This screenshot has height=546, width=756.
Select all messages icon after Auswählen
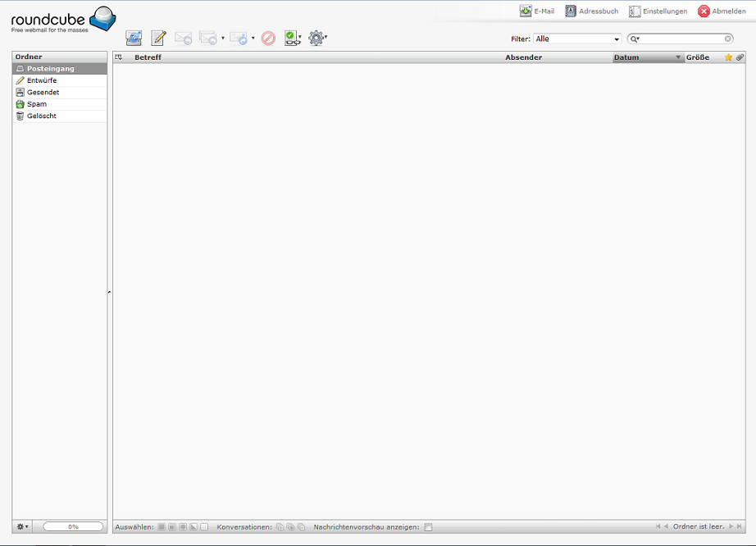pos(162,527)
